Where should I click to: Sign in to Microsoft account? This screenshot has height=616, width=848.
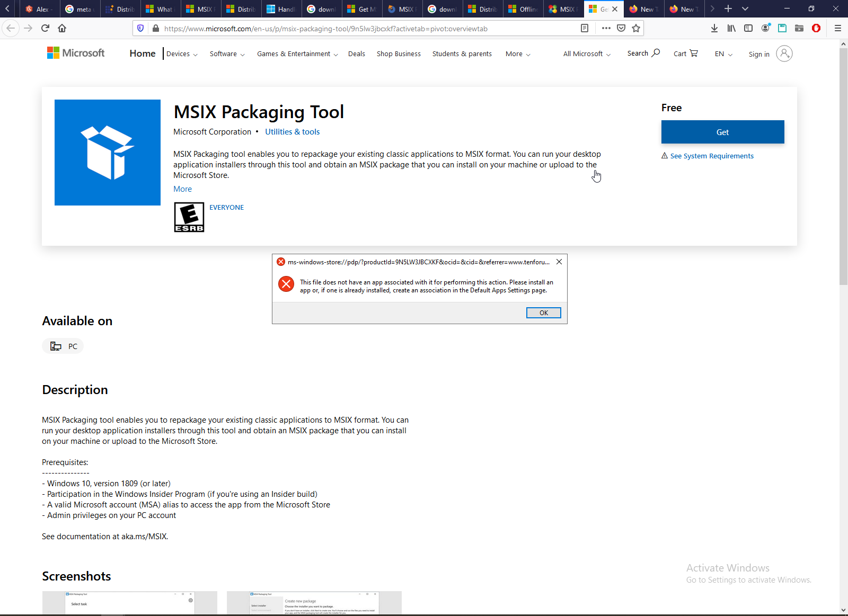759,54
